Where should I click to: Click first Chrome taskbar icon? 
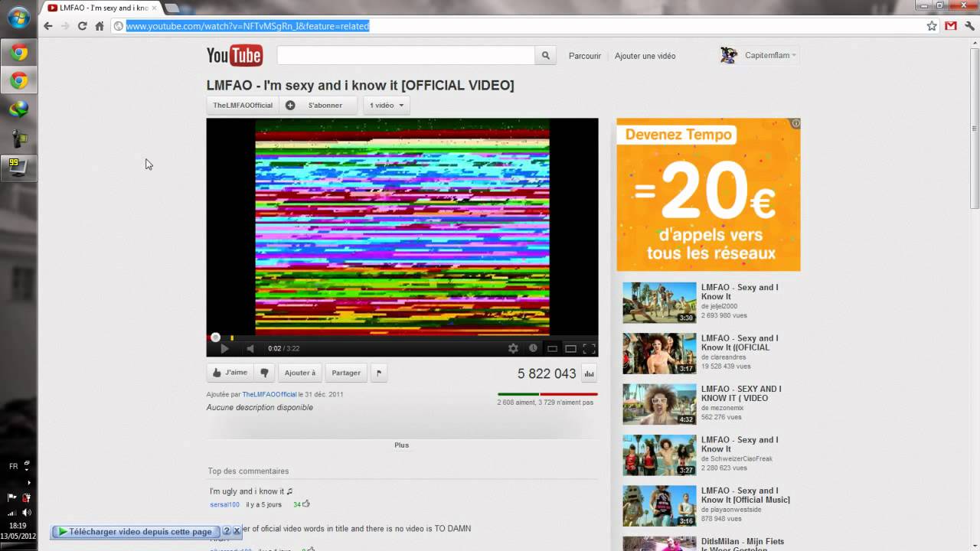click(18, 53)
